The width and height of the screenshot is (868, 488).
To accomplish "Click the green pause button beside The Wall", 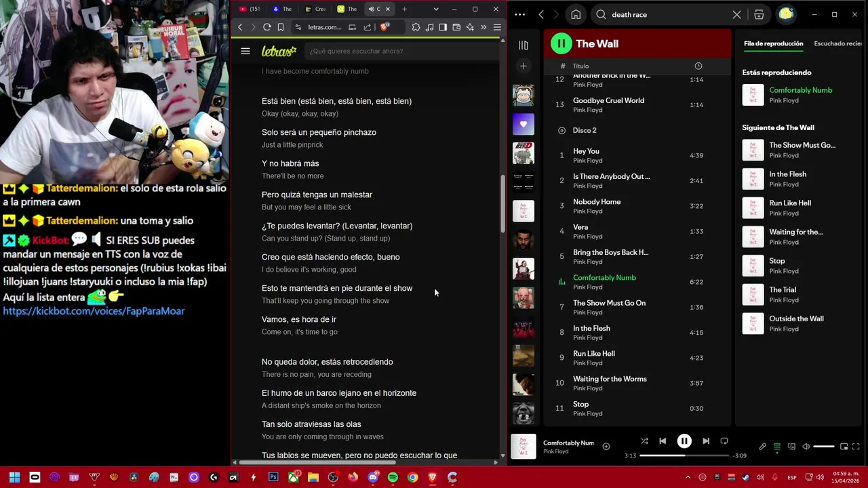I will click(561, 43).
